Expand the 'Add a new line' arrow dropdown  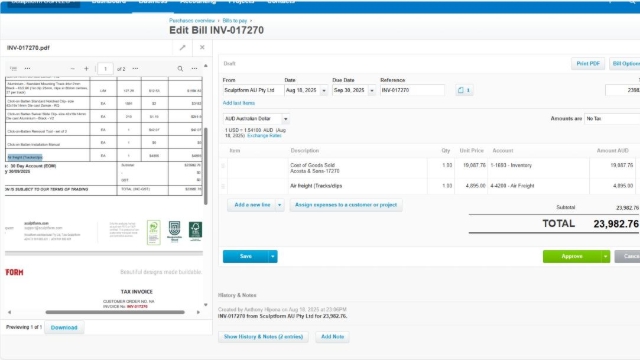click(280, 205)
